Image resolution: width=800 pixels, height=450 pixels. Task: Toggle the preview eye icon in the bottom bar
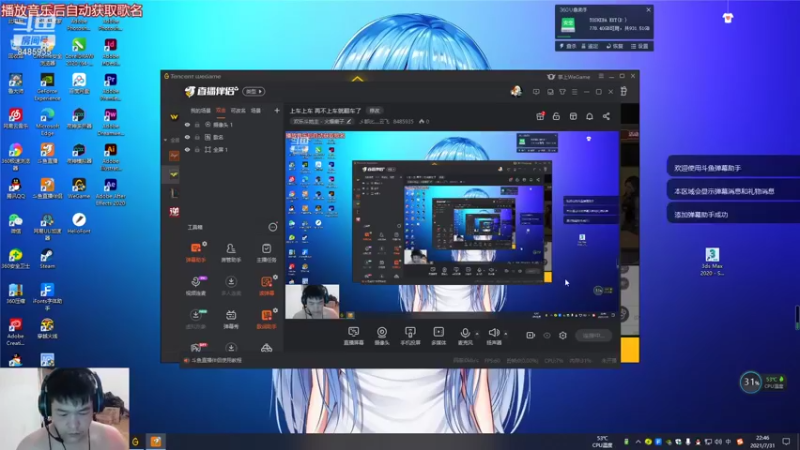(x=547, y=335)
